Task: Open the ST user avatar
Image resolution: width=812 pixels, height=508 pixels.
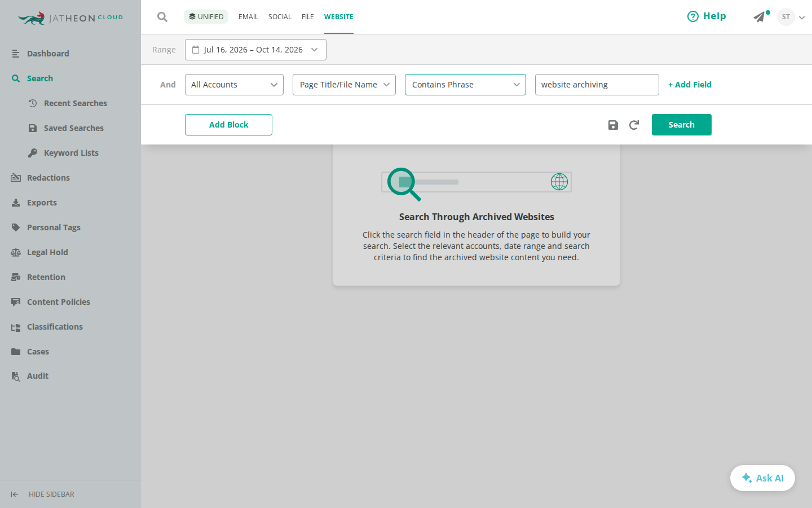Action: point(785,17)
